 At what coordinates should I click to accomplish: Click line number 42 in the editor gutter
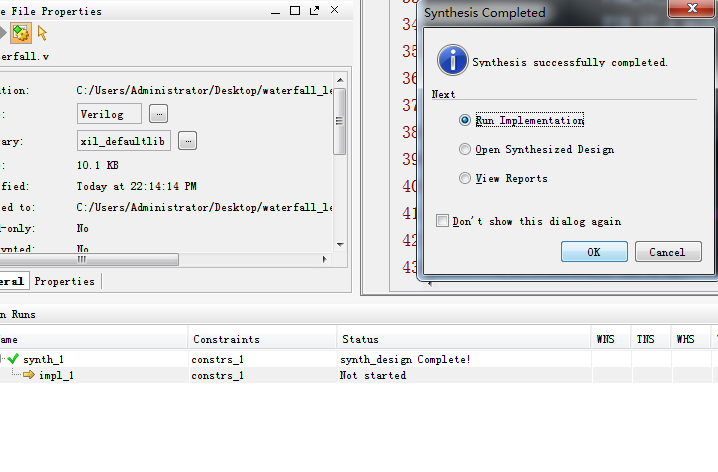[410, 240]
